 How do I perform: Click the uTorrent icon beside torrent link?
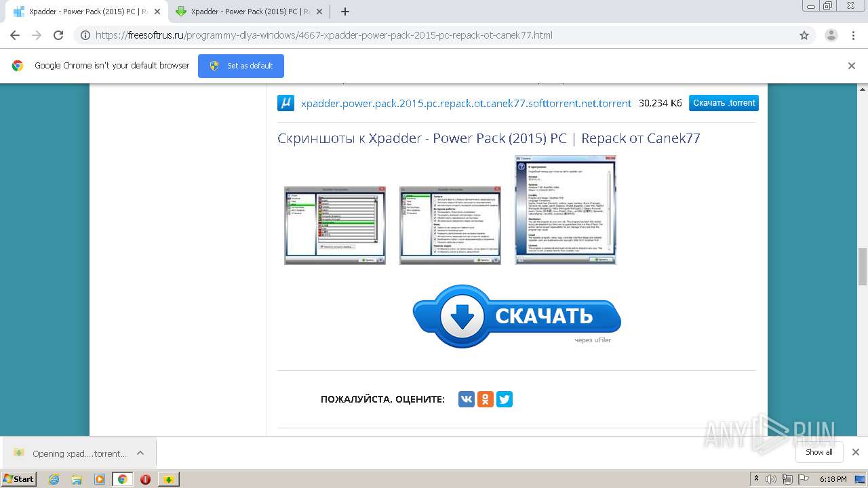click(285, 103)
